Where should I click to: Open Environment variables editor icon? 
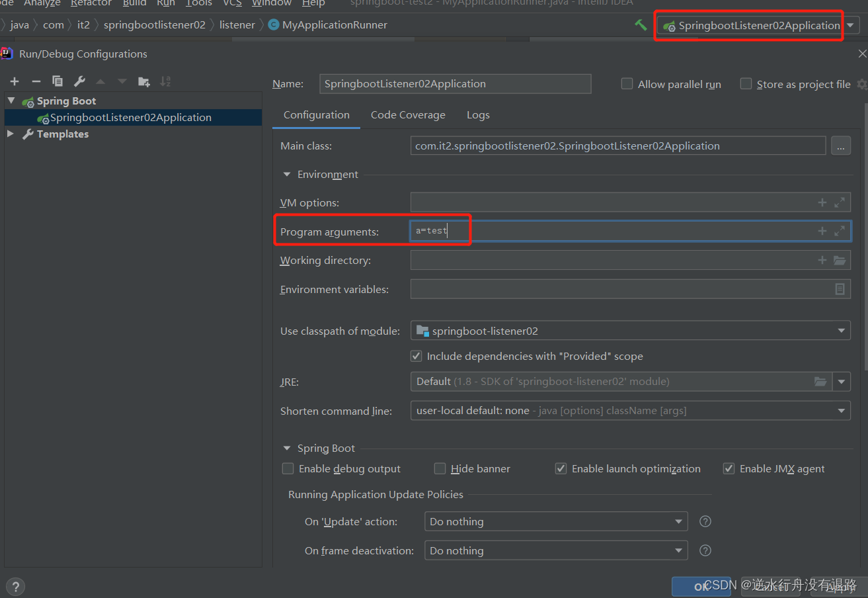click(840, 289)
